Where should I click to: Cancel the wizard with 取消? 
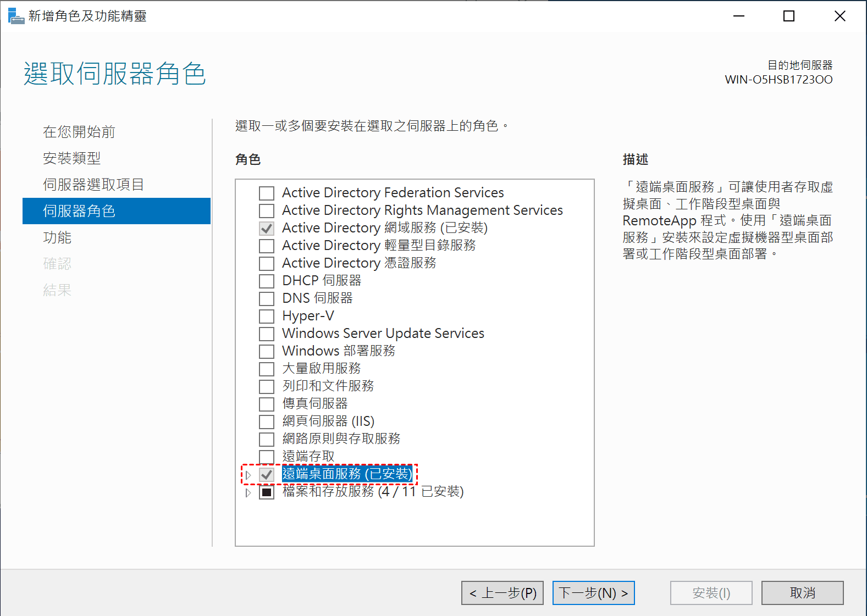tap(803, 593)
